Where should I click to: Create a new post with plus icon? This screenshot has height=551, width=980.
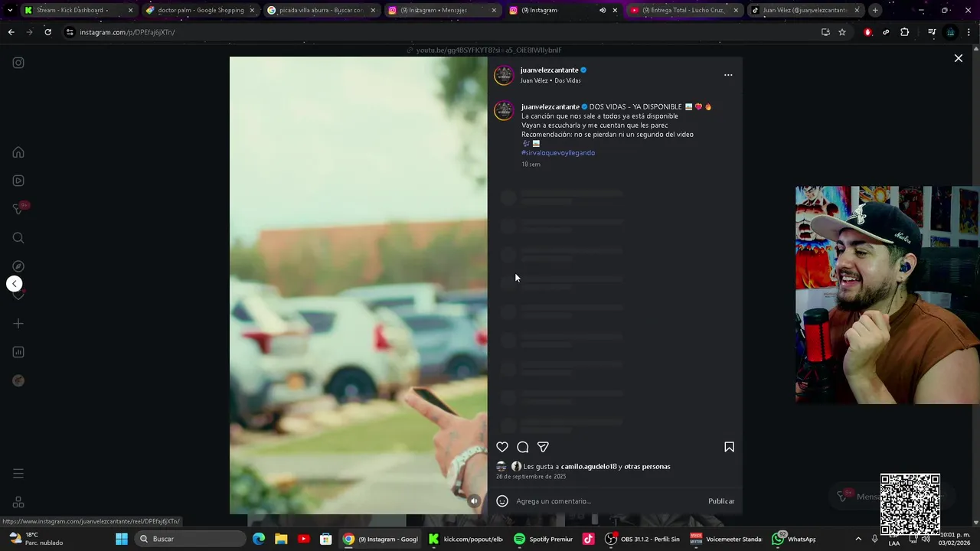18,324
